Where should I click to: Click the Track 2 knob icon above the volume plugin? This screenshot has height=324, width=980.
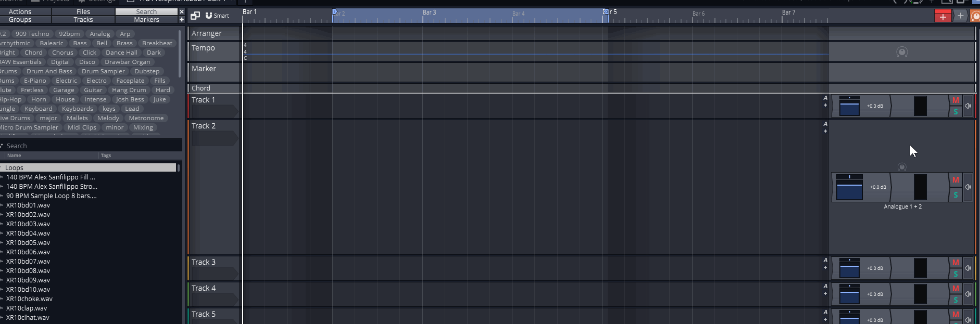click(902, 167)
